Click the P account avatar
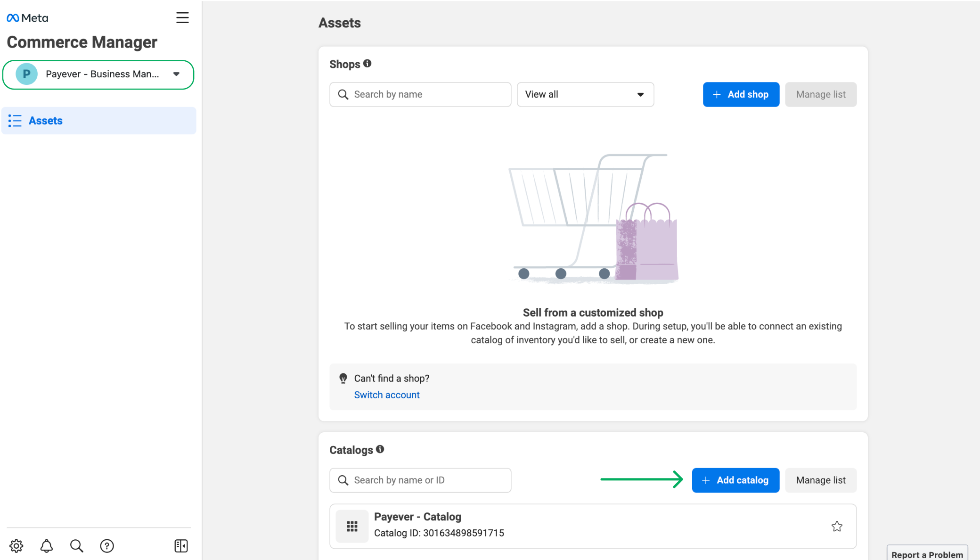980x560 pixels. [27, 74]
